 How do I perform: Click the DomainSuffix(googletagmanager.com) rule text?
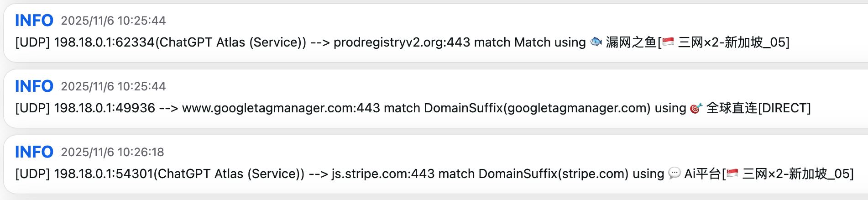click(x=537, y=108)
